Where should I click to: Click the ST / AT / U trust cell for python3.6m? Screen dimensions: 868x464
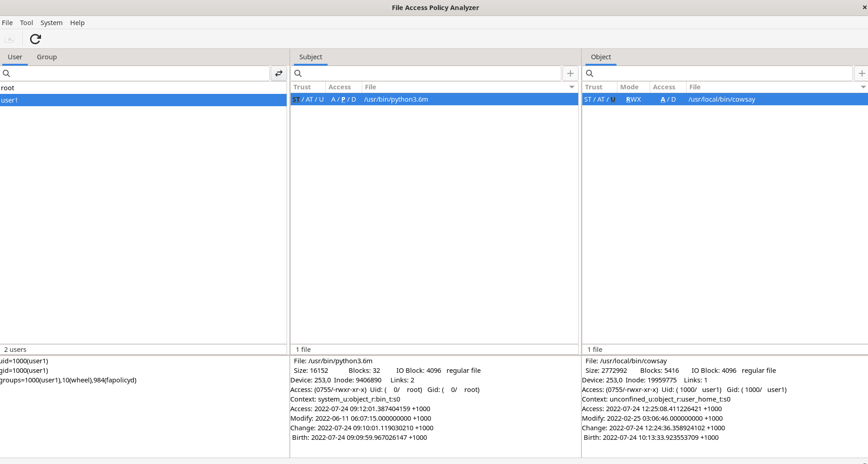(308, 99)
